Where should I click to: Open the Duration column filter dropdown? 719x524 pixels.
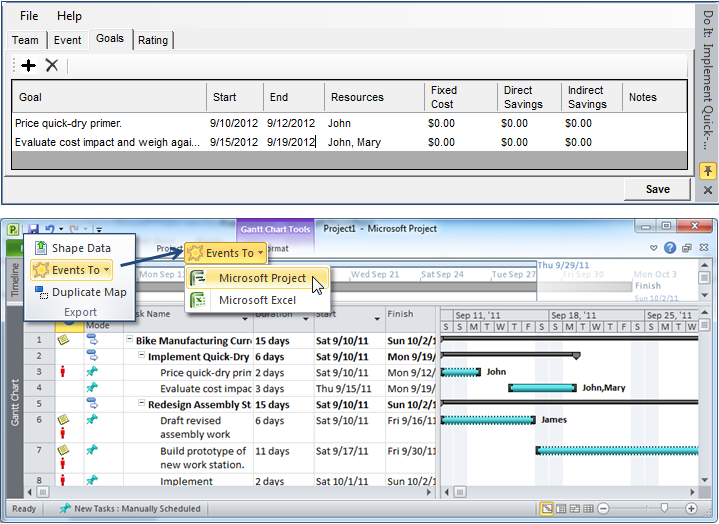pos(305,319)
